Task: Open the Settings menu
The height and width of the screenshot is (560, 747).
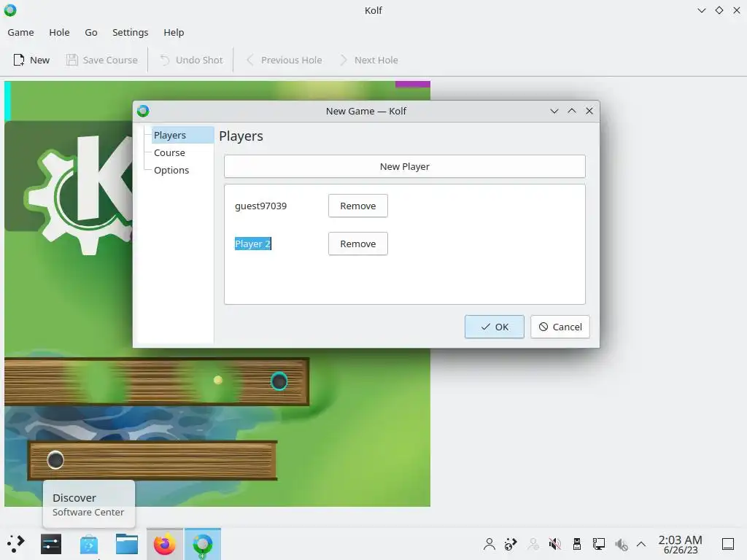Action: pyautogui.click(x=130, y=32)
